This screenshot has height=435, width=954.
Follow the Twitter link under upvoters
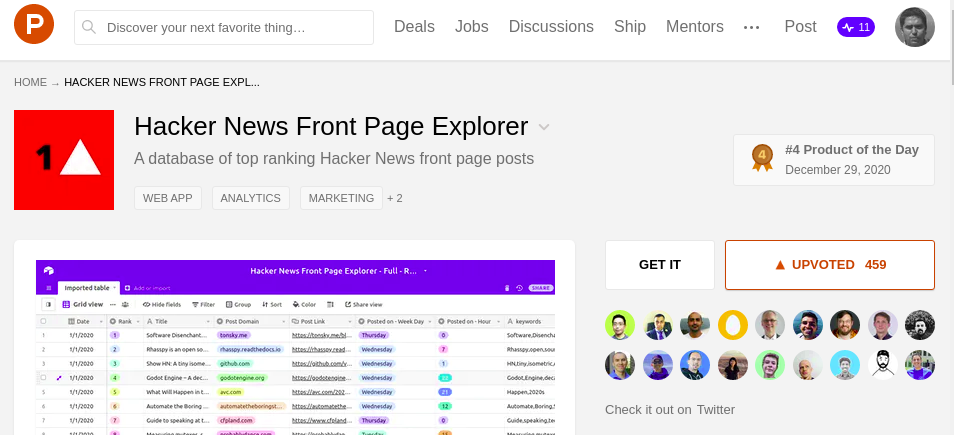[x=716, y=410]
